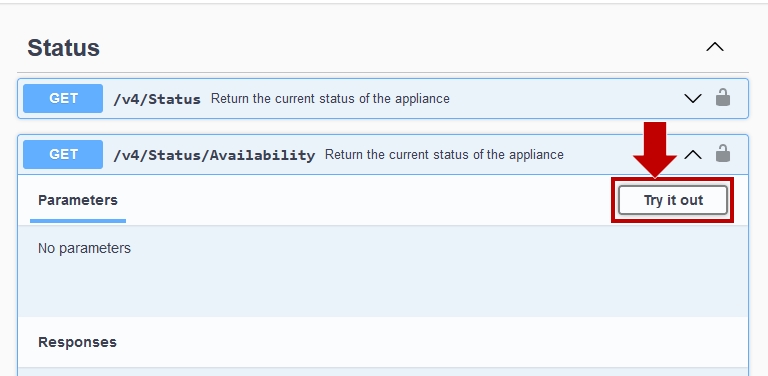The image size is (768, 376).
Task: Select the Parameters tab
Action: (x=78, y=200)
